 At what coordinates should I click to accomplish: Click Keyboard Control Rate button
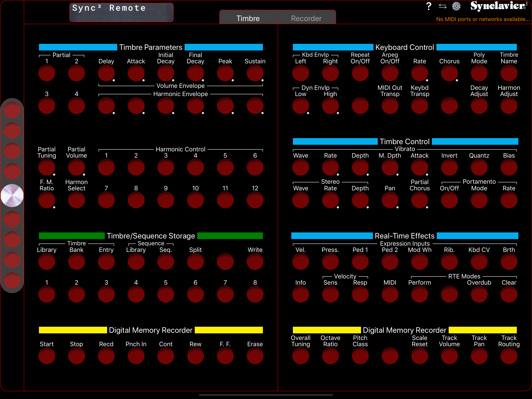click(420, 73)
